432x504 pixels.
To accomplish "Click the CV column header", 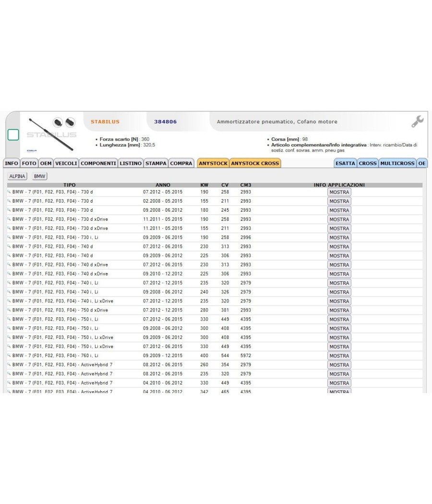I will click(225, 185).
